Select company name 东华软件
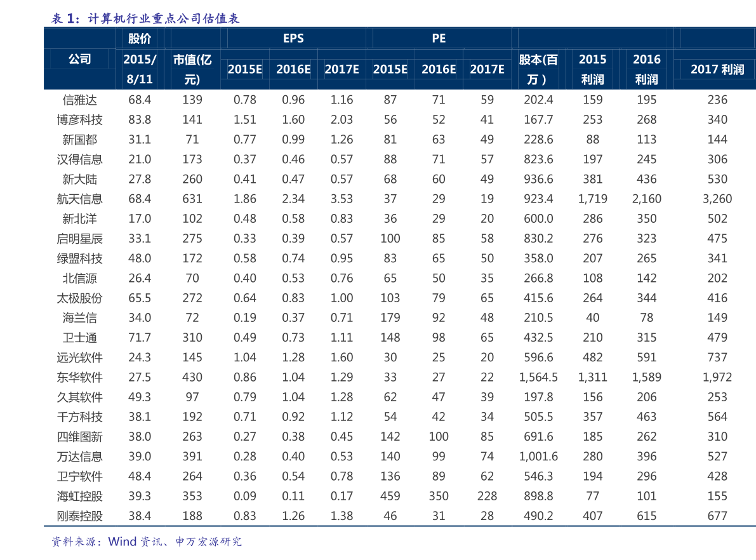Screen dimensions: 756x560 (x=79, y=377)
